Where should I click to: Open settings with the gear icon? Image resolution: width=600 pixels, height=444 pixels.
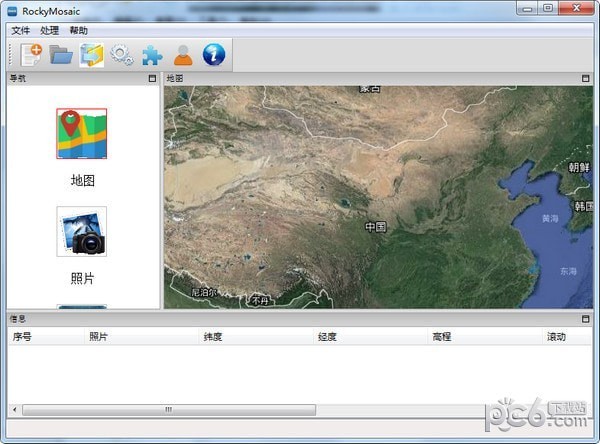[x=122, y=55]
